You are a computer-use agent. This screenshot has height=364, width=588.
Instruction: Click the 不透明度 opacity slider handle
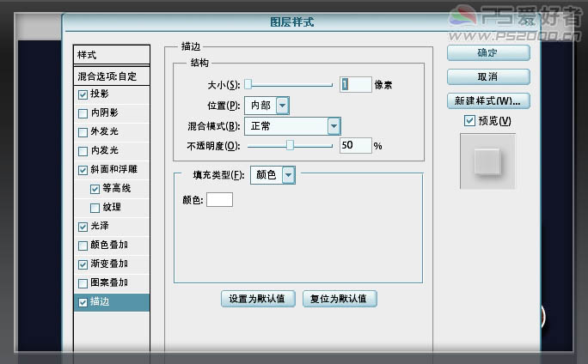click(290, 145)
